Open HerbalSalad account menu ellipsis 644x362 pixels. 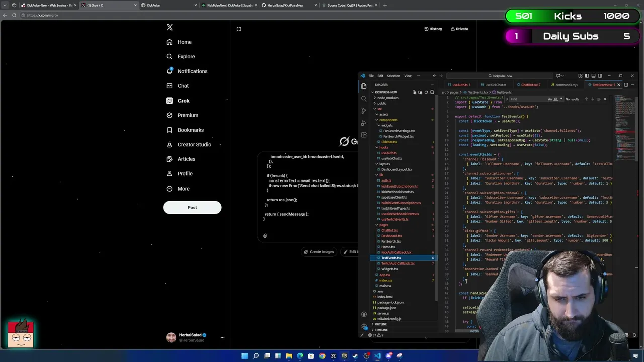[x=222, y=337]
